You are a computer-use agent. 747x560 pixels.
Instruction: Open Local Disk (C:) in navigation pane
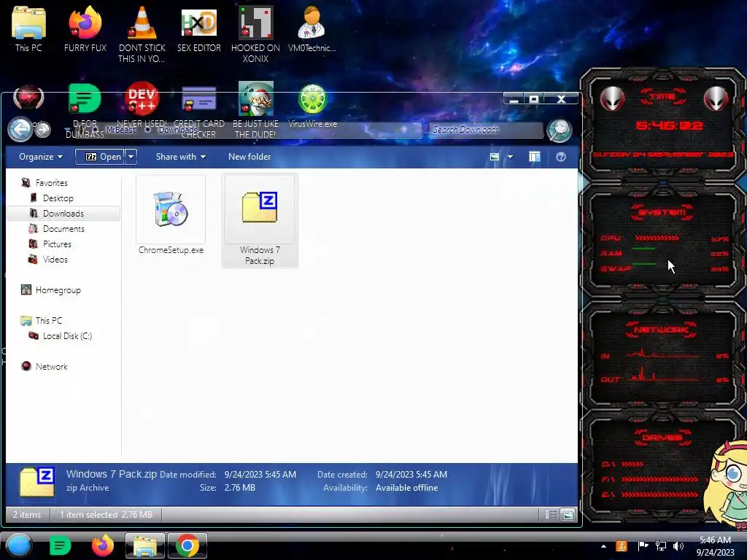[x=66, y=335]
